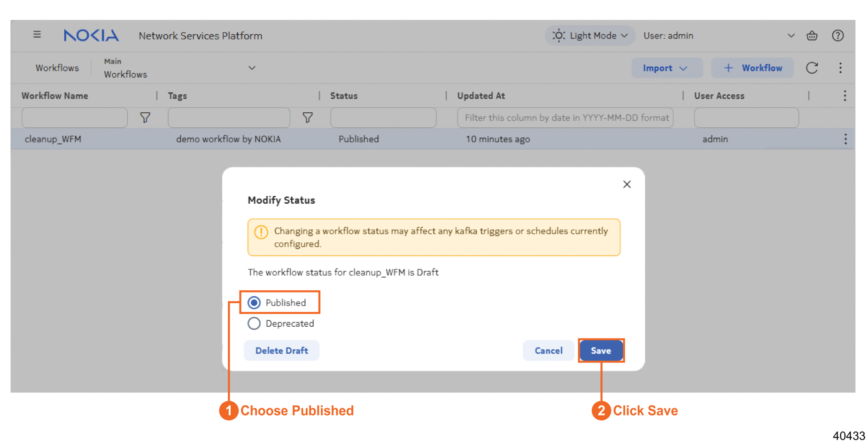Open toolbar more options kebab menu
The height and width of the screenshot is (446, 868).
840,68
